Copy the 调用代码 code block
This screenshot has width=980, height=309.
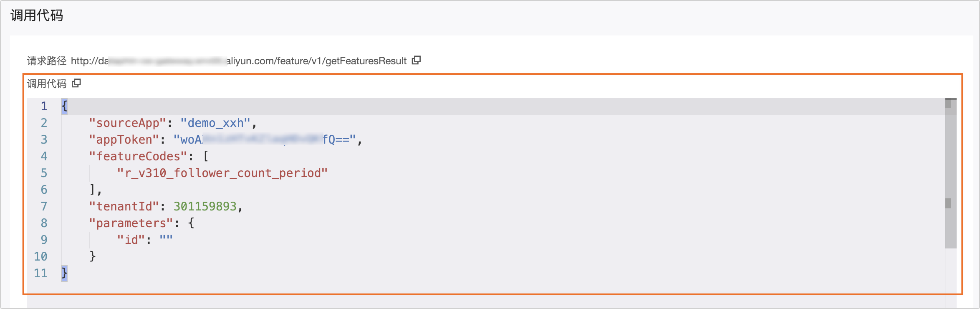[76, 83]
